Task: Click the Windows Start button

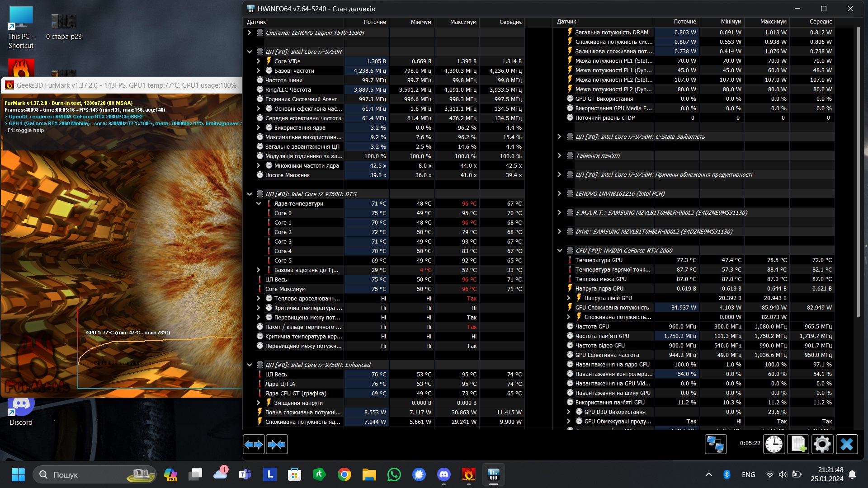Action: pos(18,474)
